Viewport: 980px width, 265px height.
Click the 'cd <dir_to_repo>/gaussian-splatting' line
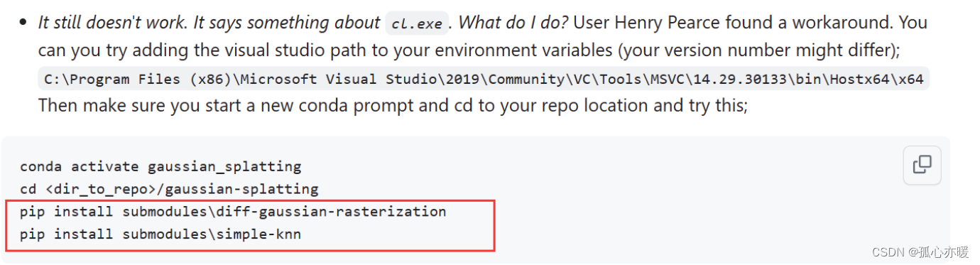point(169,189)
